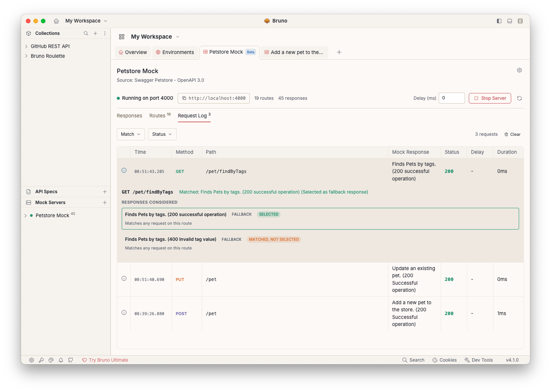Open the key icon in status bar

(x=41, y=360)
